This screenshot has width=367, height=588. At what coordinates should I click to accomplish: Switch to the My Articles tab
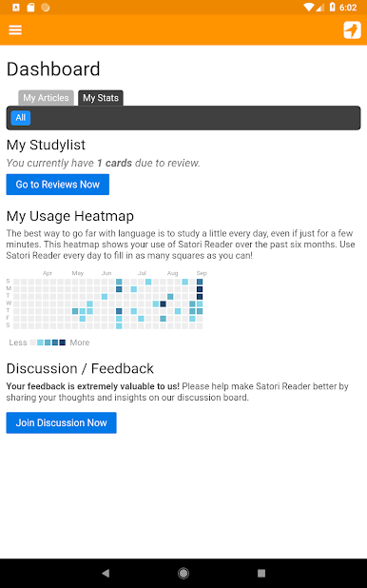click(x=46, y=98)
